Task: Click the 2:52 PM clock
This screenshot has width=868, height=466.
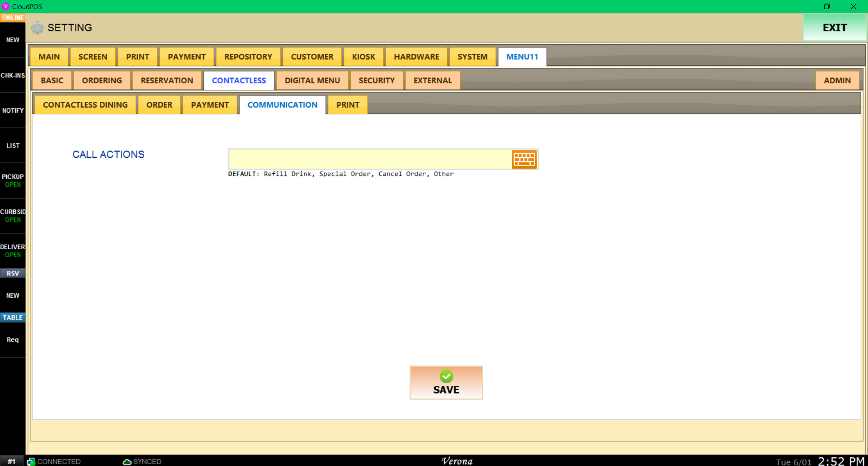Action: (841, 461)
